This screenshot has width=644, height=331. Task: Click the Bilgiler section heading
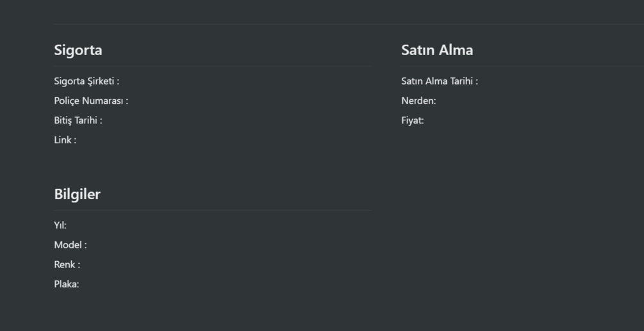tap(77, 194)
